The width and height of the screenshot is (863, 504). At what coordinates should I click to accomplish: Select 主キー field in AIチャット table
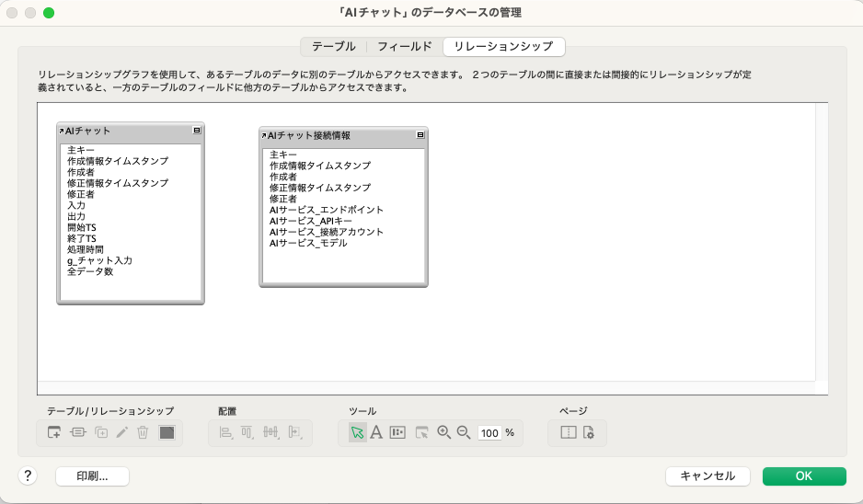click(81, 150)
